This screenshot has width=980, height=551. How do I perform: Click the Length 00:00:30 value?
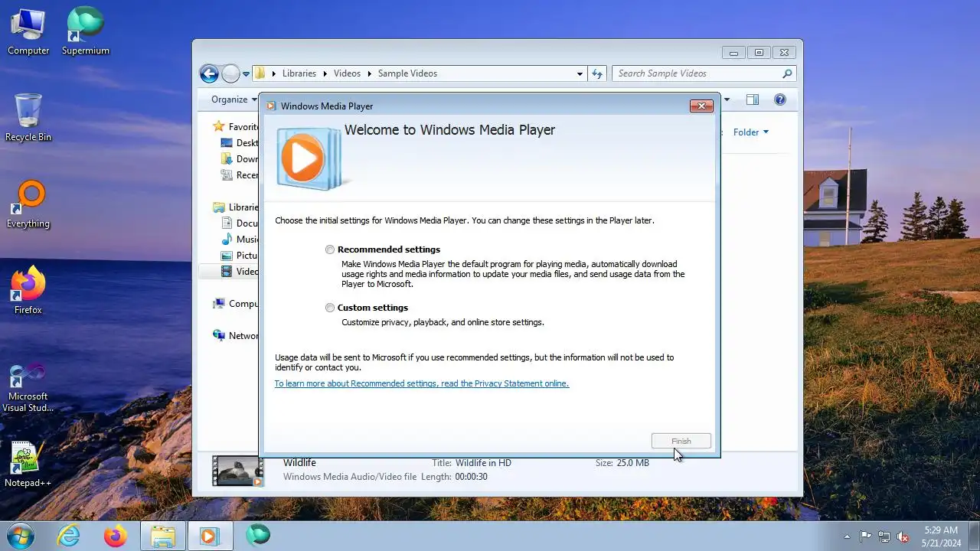472,477
